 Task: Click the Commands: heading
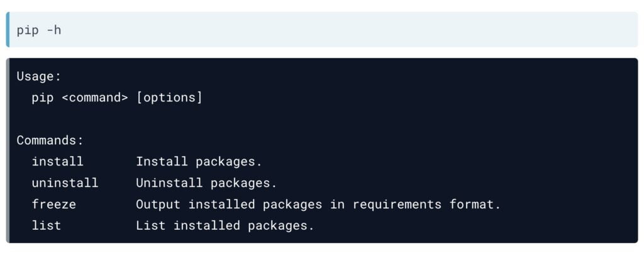coord(50,140)
